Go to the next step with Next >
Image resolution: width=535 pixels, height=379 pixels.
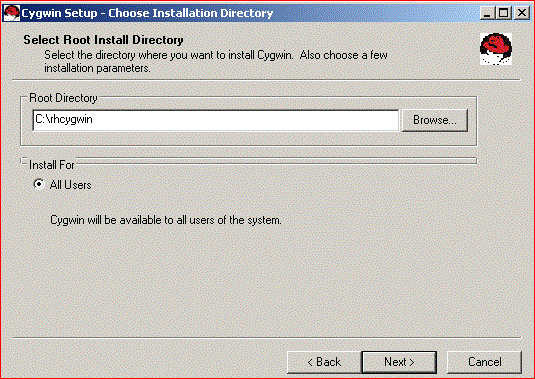coord(399,362)
